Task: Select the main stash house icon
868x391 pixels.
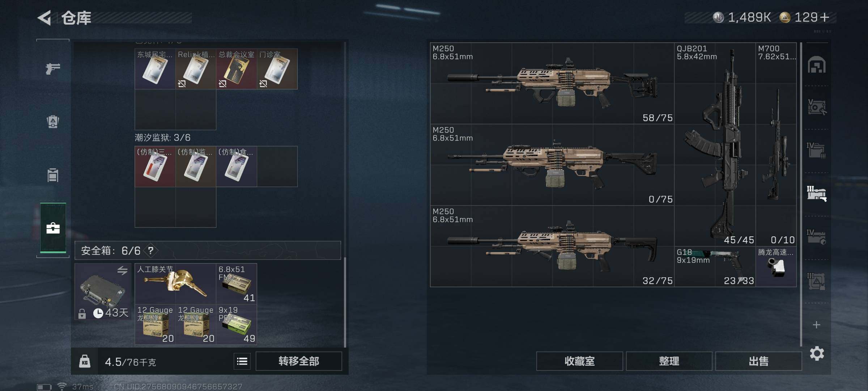Action: pyautogui.click(x=817, y=65)
